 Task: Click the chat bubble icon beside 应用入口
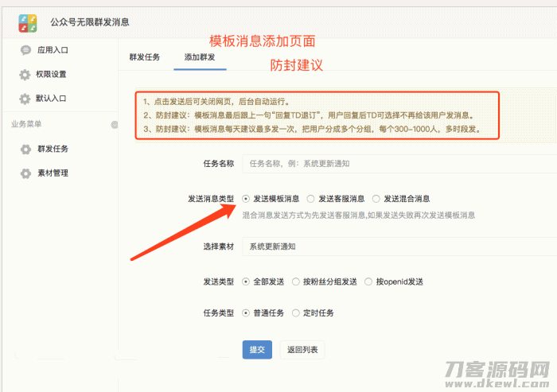[x=25, y=50]
